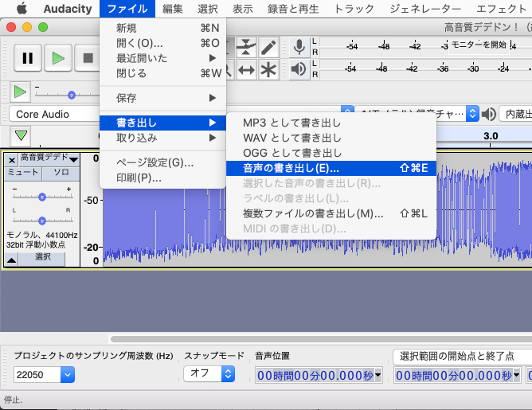
Task: Click the play-at-speed slider handle
Action: pos(71,96)
